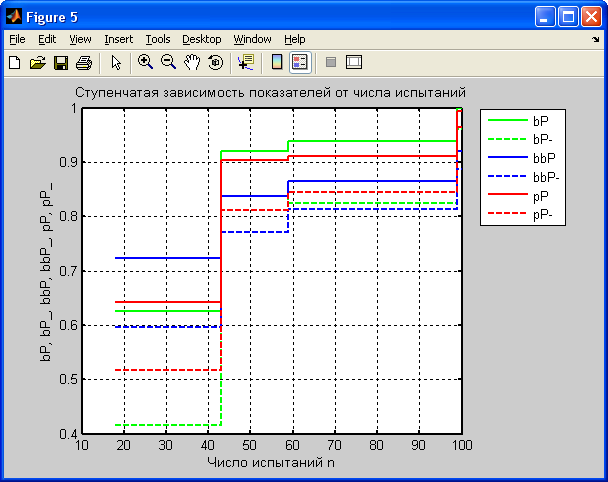Click the Hide Plot Tools icon
The image size is (608, 482).
pos(331,62)
